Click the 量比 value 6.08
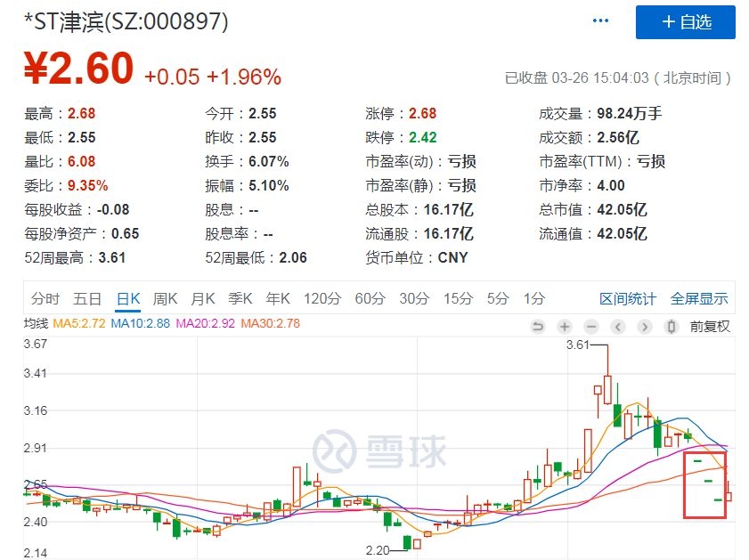Image resolution: width=749 pixels, height=560 pixels. (81, 161)
